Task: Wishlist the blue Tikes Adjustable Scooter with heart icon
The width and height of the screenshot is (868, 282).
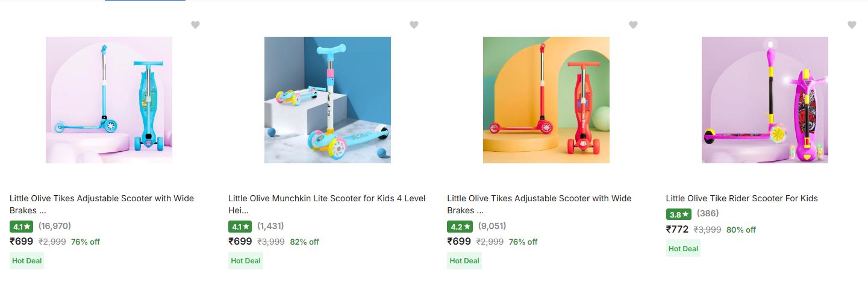Action: tap(195, 25)
